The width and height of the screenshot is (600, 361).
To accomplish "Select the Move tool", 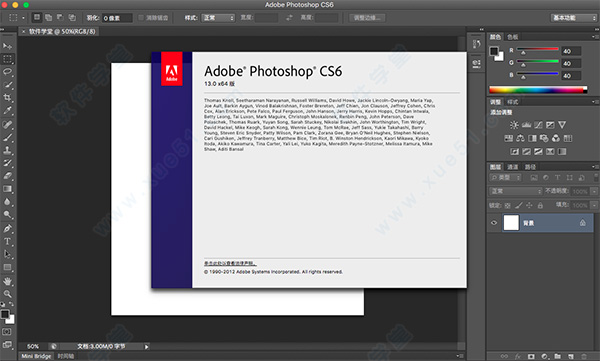I will click(7, 46).
